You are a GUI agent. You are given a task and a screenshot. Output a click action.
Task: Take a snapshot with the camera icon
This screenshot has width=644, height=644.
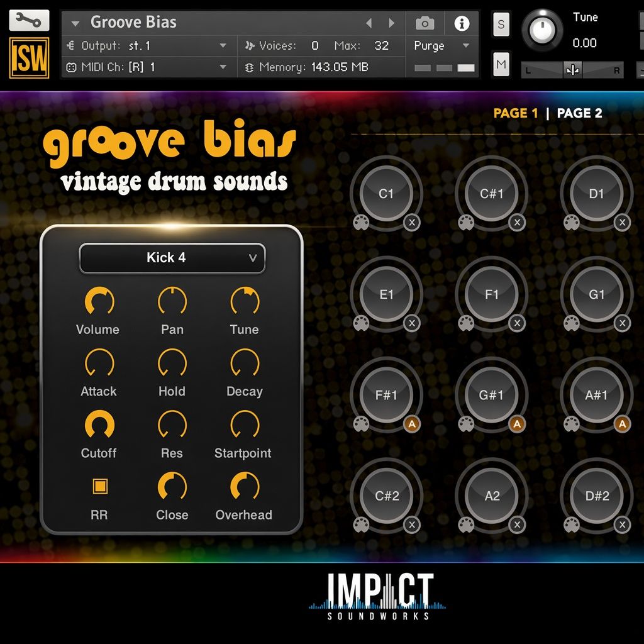(425, 23)
